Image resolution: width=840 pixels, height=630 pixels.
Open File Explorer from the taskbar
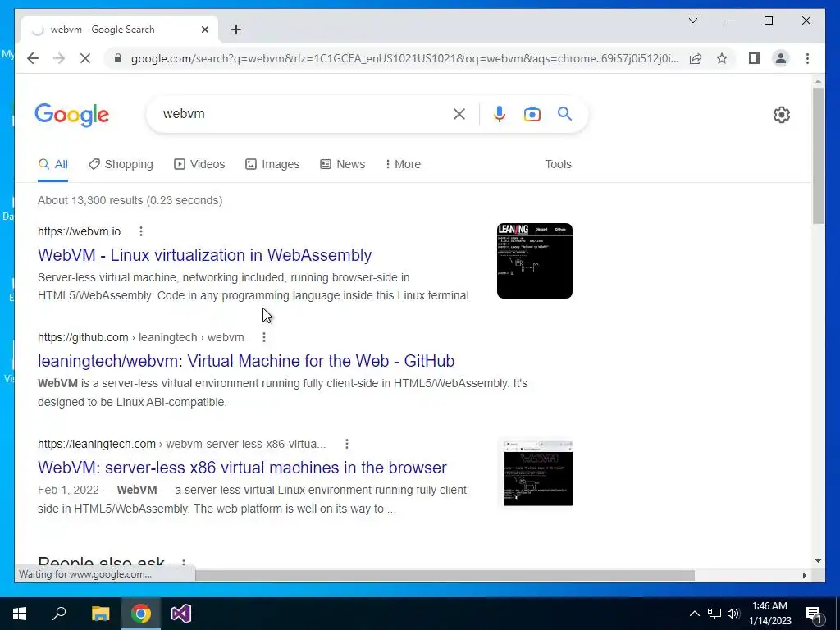100,614
